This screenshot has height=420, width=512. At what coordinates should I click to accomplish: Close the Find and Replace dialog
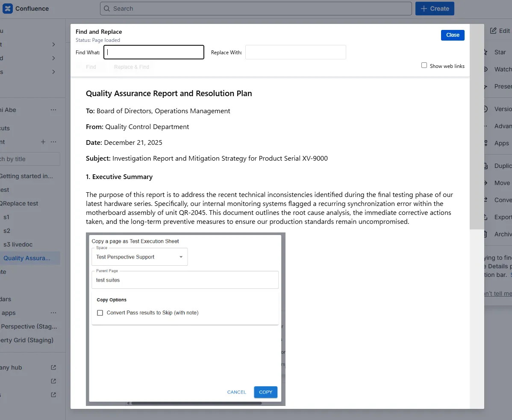point(453,35)
